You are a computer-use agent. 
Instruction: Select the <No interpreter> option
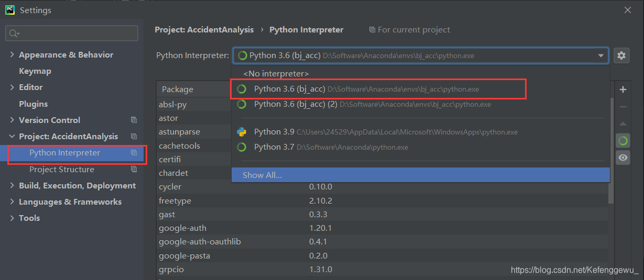[421, 74]
